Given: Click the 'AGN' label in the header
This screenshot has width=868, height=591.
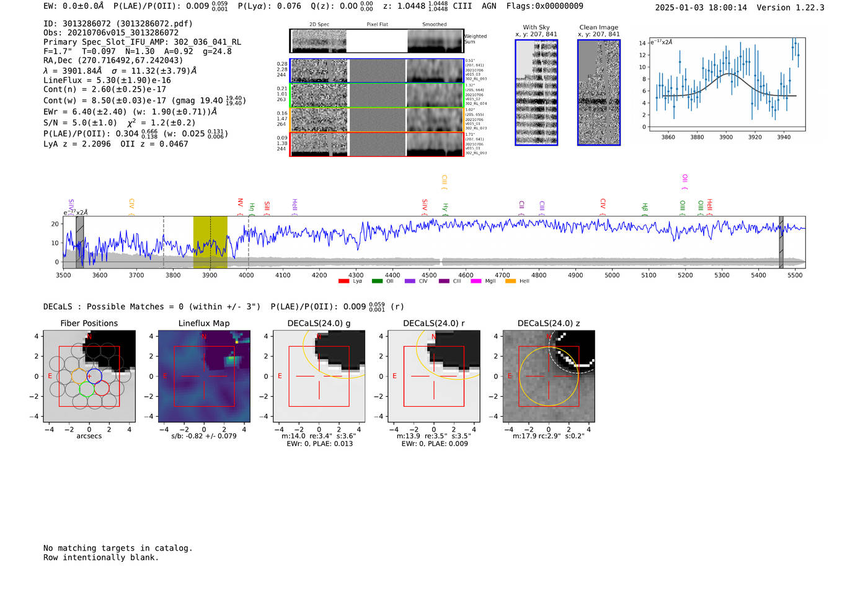Looking at the screenshot, I should pyautogui.click(x=489, y=6).
